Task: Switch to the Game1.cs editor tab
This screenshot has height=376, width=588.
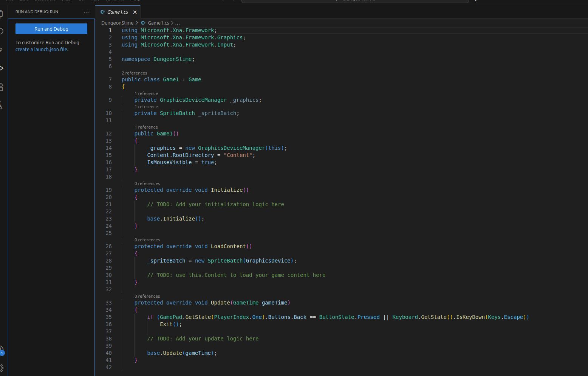Action: pyautogui.click(x=117, y=12)
